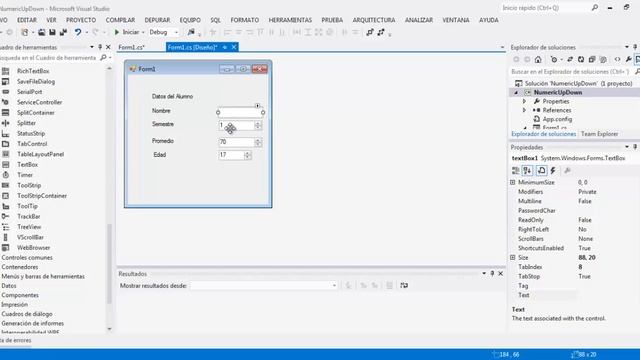Pin the Resultados panel

492,273
